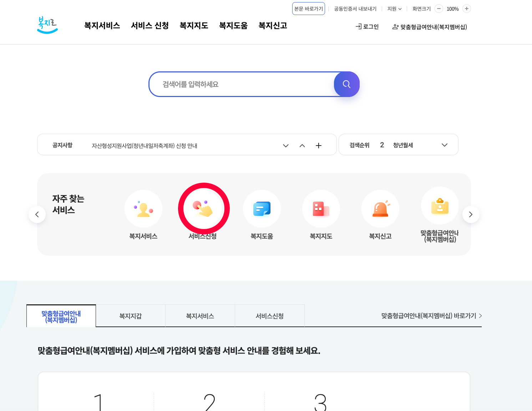Viewport: 532px width, 411px height.
Task: Click 공동인증서 내보내기 link
Action: pos(355,9)
